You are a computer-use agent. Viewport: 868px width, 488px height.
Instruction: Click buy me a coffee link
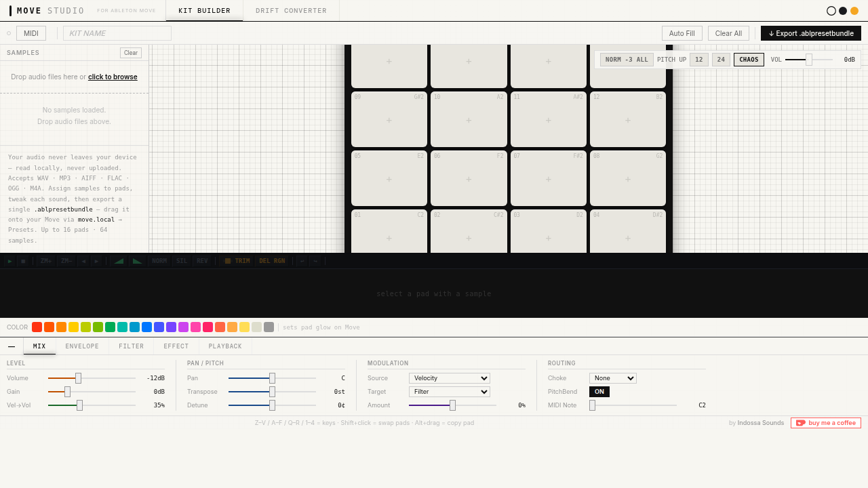coord(826,423)
